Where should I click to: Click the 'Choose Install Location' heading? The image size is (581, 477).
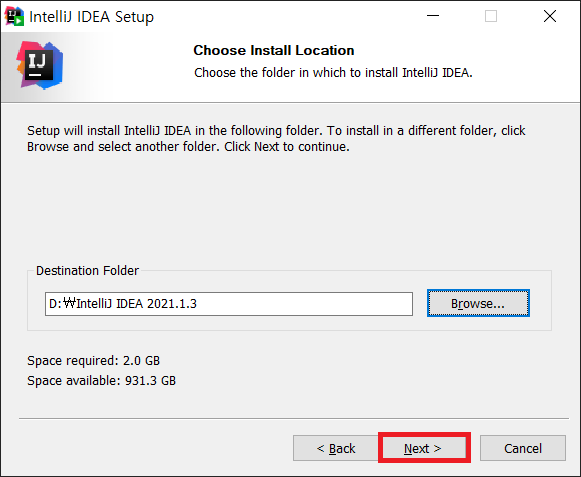[274, 50]
